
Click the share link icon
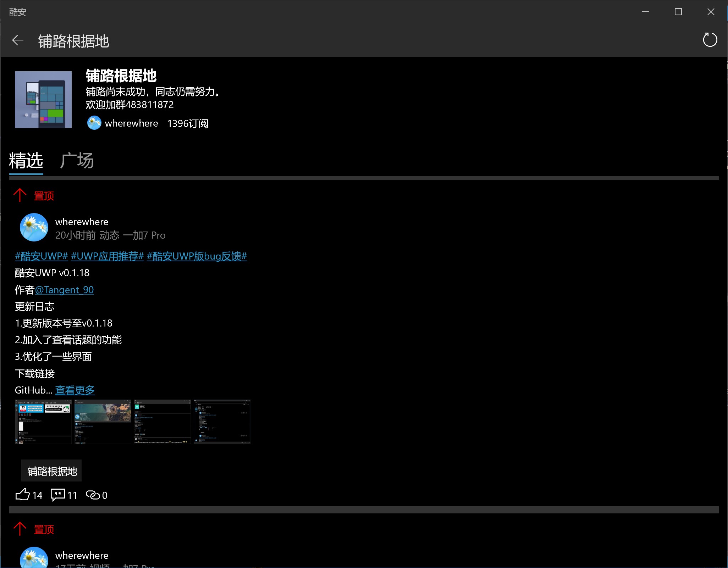(93, 495)
